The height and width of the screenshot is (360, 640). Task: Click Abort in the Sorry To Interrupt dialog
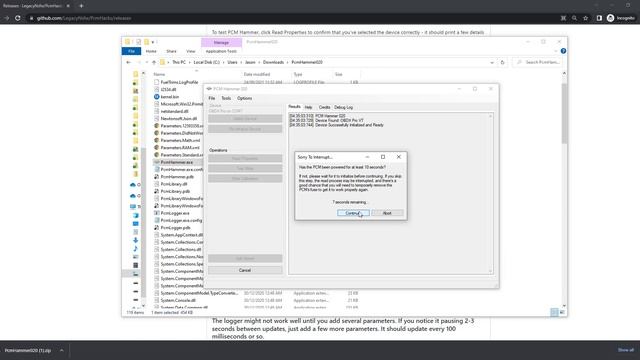[x=387, y=213]
